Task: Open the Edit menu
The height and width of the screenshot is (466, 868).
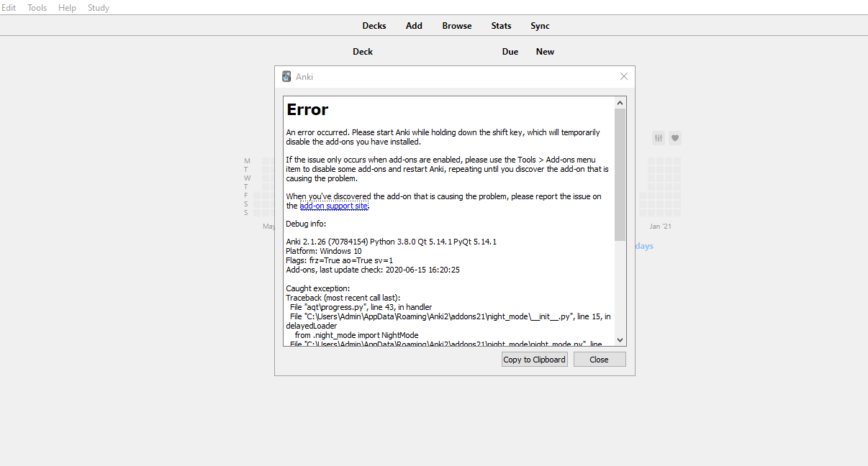Action: click(8, 8)
